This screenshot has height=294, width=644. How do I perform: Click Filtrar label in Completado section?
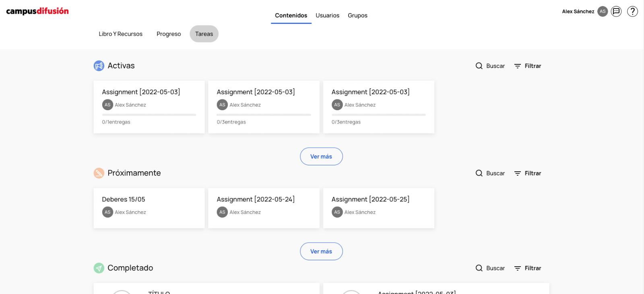(533, 268)
